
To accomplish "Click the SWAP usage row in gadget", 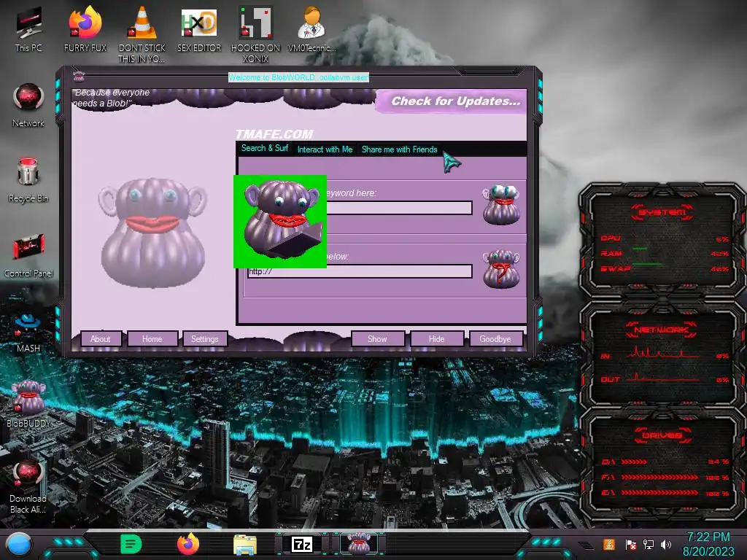I will click(664, 268).
